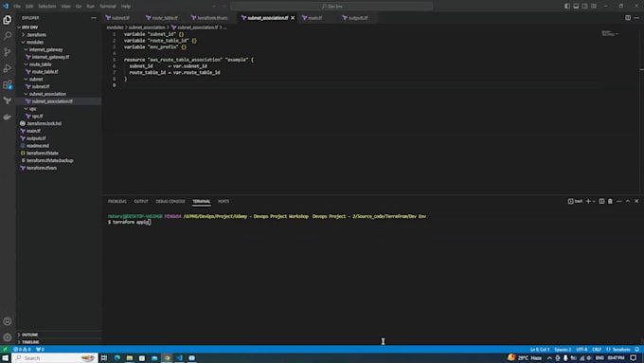Switch to the Problems panel tab
Image resolution: width=644 pixels, height=363 pixels.
coord(117,202)
